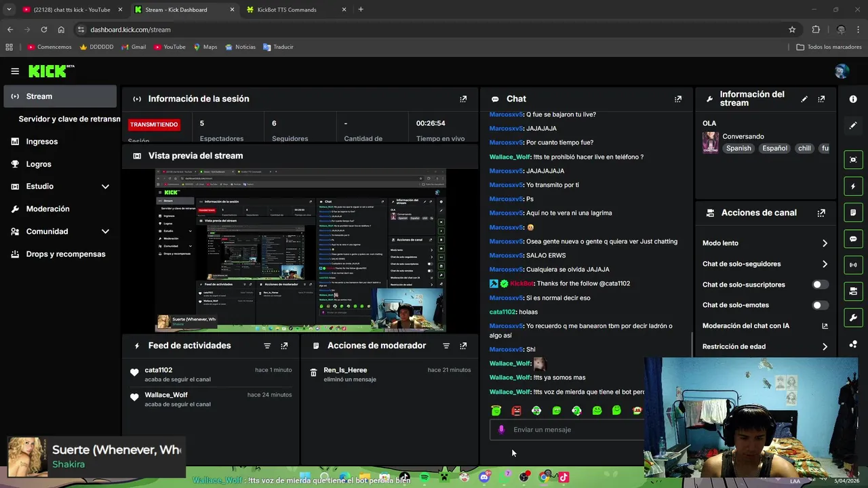
Task: Click the pencil icon in the right sidebar
Action: point(853,125)
